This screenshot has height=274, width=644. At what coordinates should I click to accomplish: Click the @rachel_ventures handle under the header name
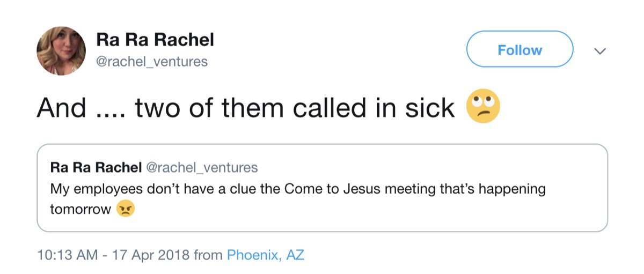pos(152,62)
